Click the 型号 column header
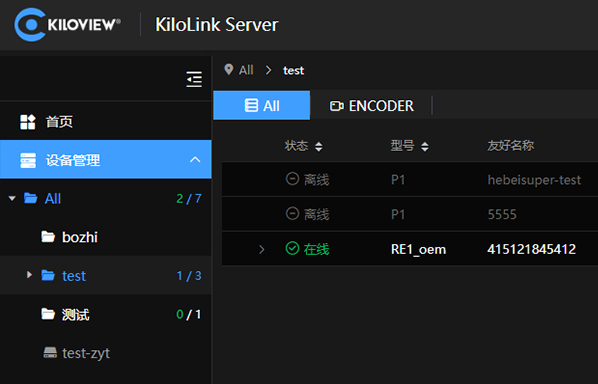Image resolution: width=598 pixels, height=384 pixels. (x=402, y=146)
